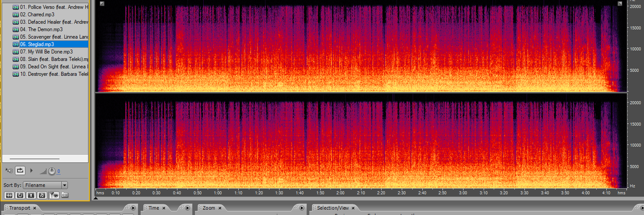The image size is (644, 215).
Task: Select 09. Dead On Sight file
Action: (54, 66)
